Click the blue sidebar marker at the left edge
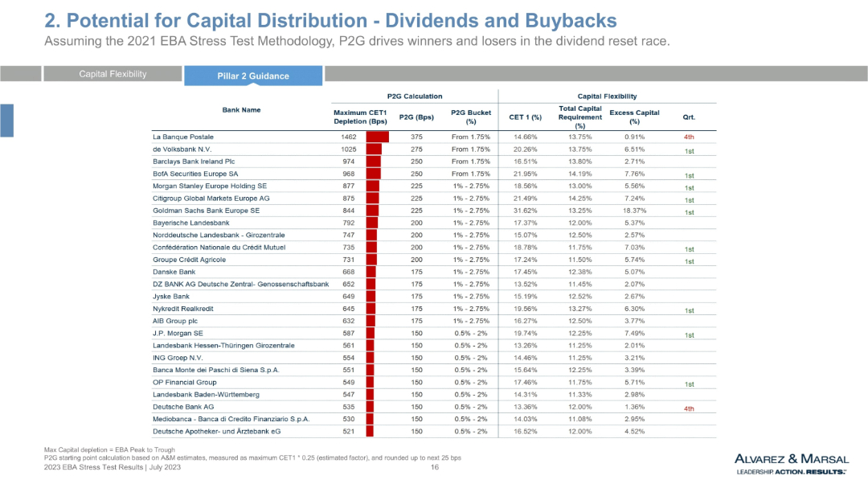 [x=6, y=121]
